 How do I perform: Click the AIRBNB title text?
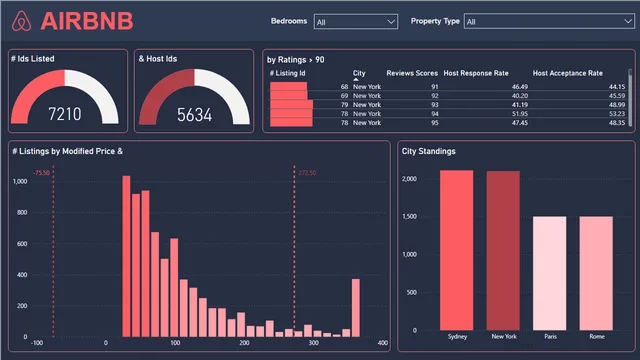tap(87, 21)
